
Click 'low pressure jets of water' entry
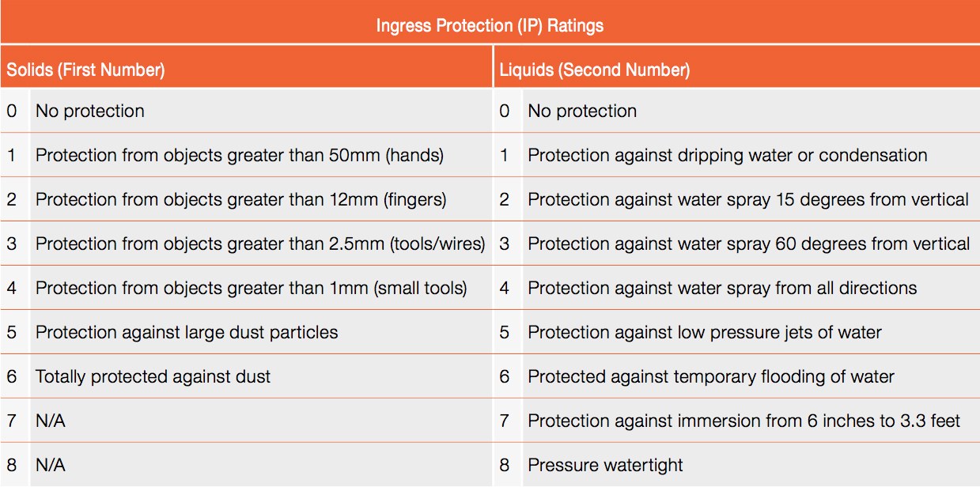(x=704, y=332)
